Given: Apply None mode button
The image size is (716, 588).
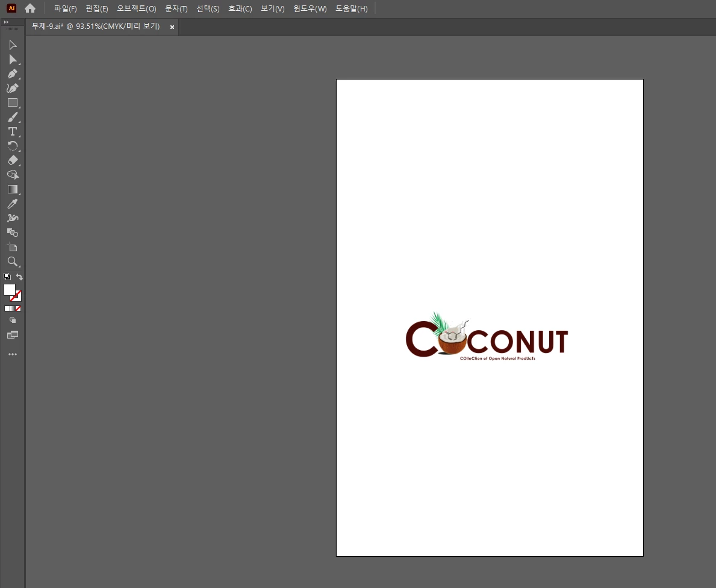Looking at the screenshot, I should coord(18,308).
